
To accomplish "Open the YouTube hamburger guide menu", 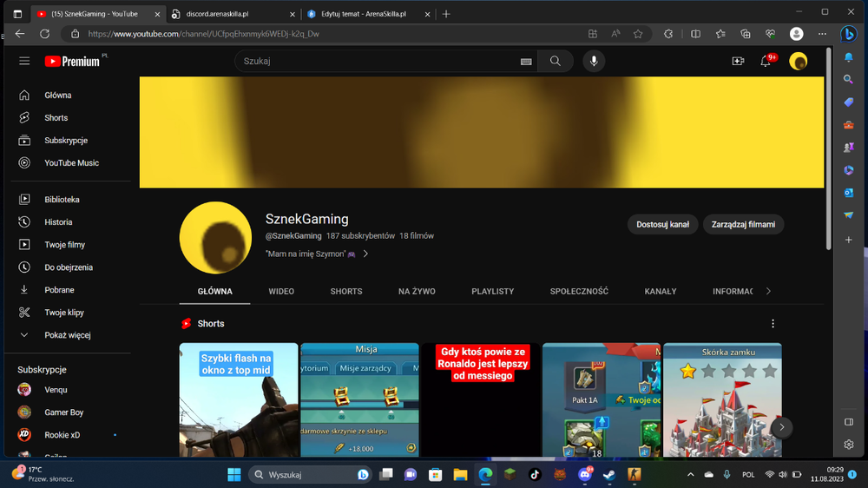I will [x=24, y=61].
